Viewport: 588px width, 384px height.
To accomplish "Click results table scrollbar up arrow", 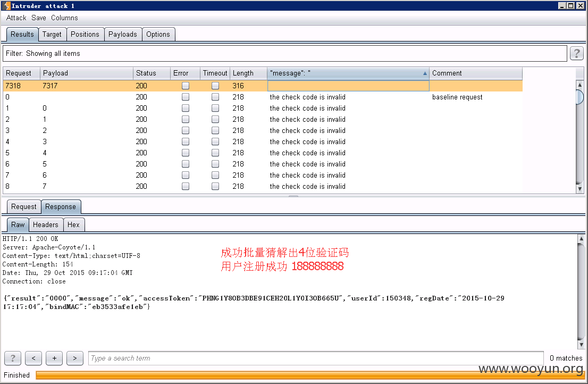I will click(579, 85).
